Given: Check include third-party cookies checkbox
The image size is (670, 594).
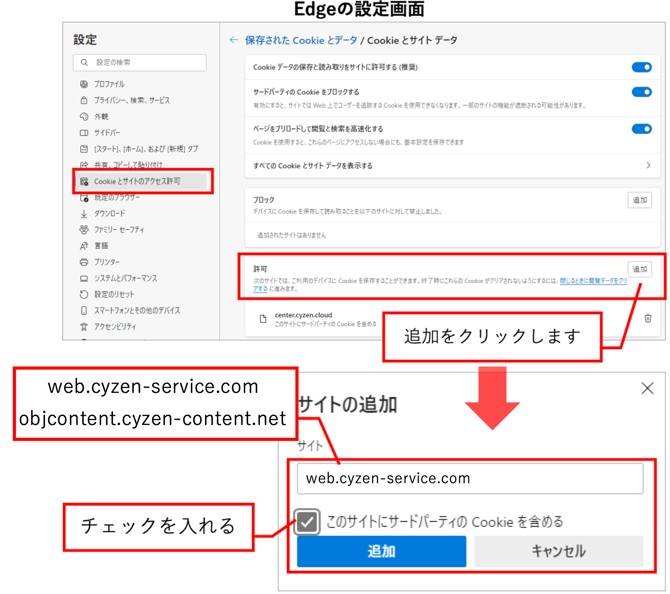Looking at the screenshot, I should click(307, 521).
